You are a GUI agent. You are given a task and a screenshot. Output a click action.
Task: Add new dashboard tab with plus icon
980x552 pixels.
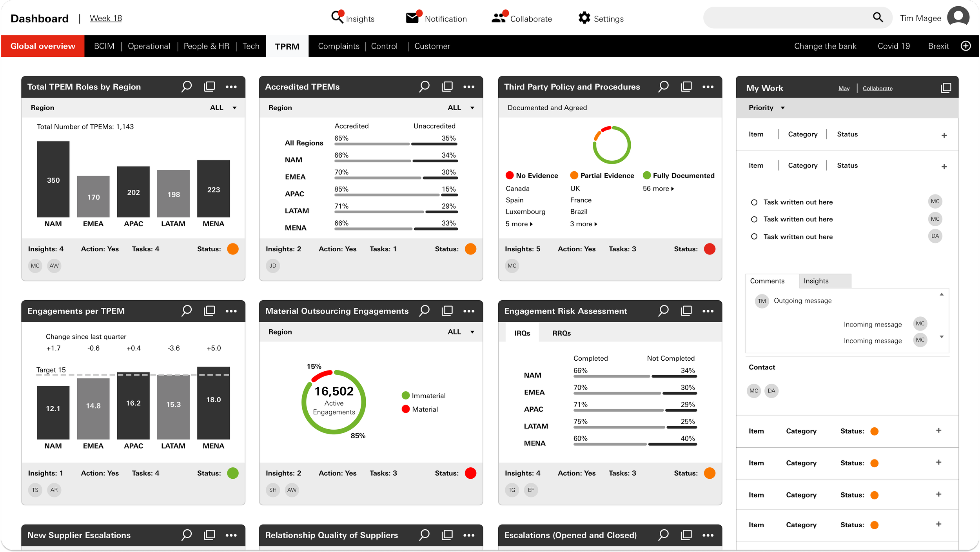[x=966, y=46]
